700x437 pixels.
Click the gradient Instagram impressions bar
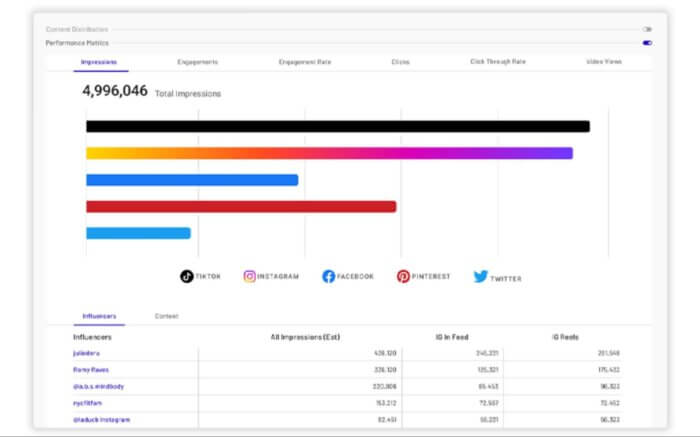(x=329, y=153)
